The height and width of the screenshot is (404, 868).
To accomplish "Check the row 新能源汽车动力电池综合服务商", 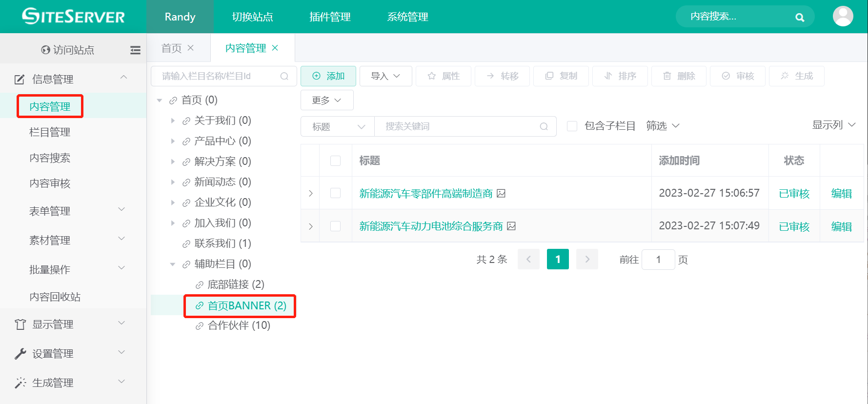I will (335, 226).
